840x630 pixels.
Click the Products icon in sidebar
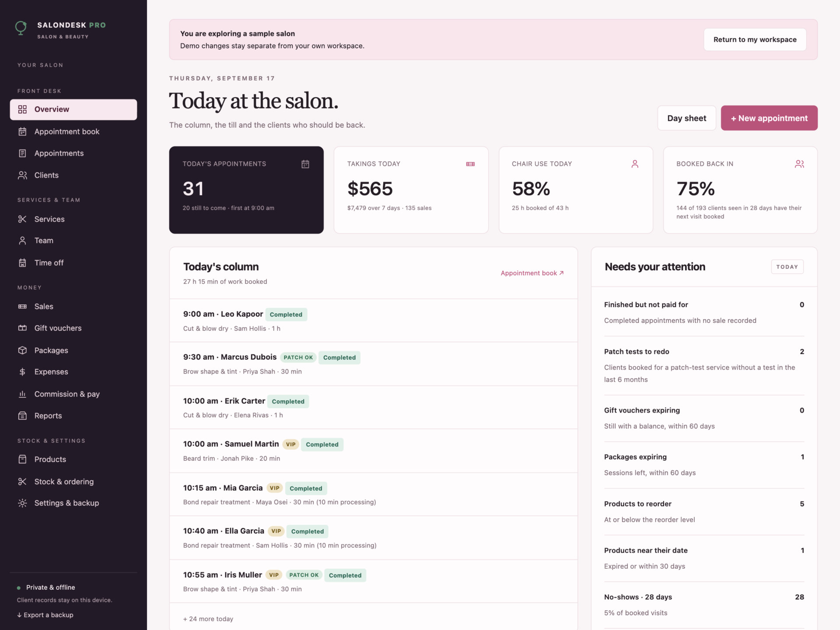tap(22, 459)
